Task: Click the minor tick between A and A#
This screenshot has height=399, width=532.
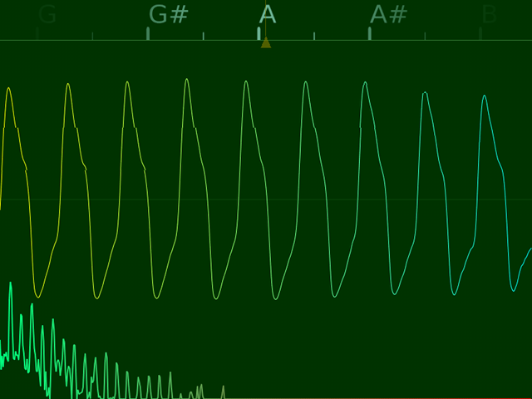Action: (314, 36)
